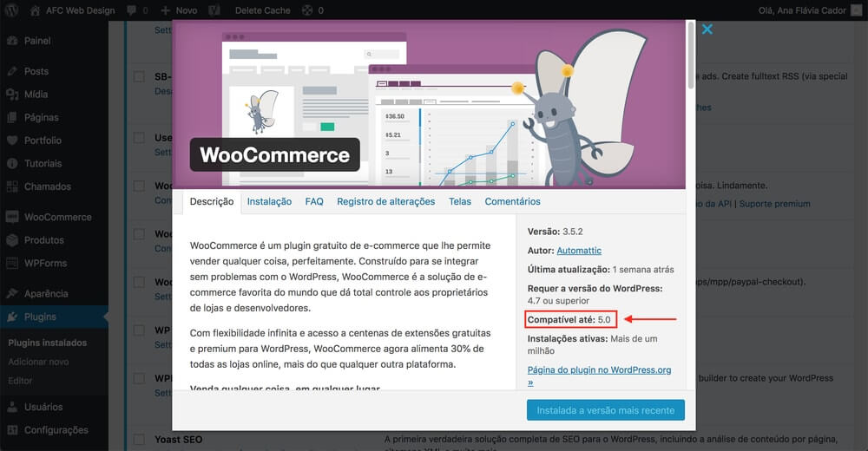This screenshot has width=868, height=451.
Task: Open Olá, Ana Flávia Cador account menu
Action: 802,10
